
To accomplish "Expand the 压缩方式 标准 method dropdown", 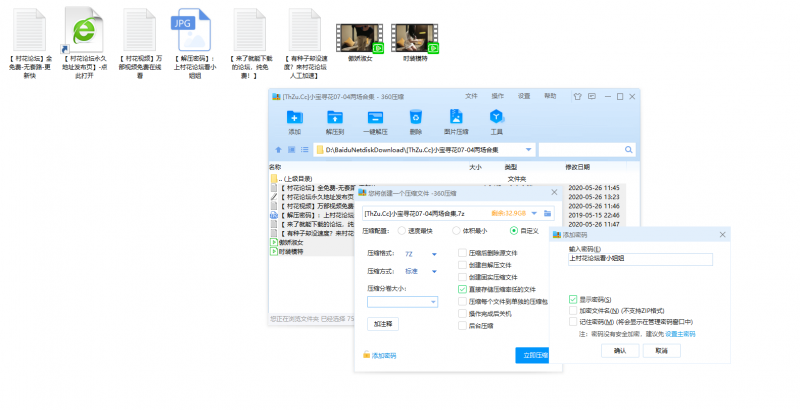I will pyautogui.click(x=434, y=270).
